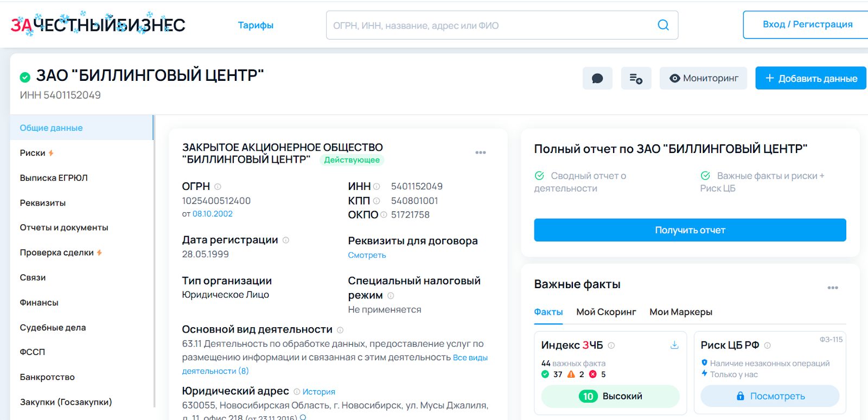Open Судебные дела in sidebar
Viewport: 868px width, 420px height.
pyautogui.click(x=53, y=328)
